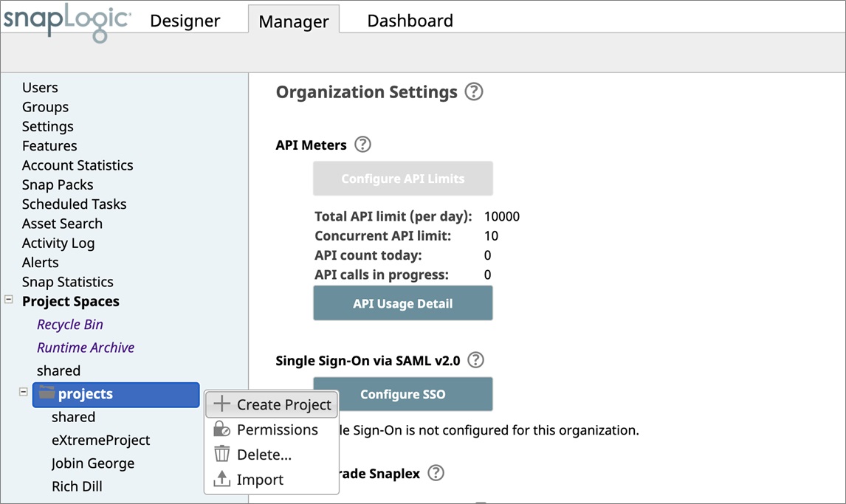
Task: Open Activity Log in the sidebar
Action: point(58,243)
